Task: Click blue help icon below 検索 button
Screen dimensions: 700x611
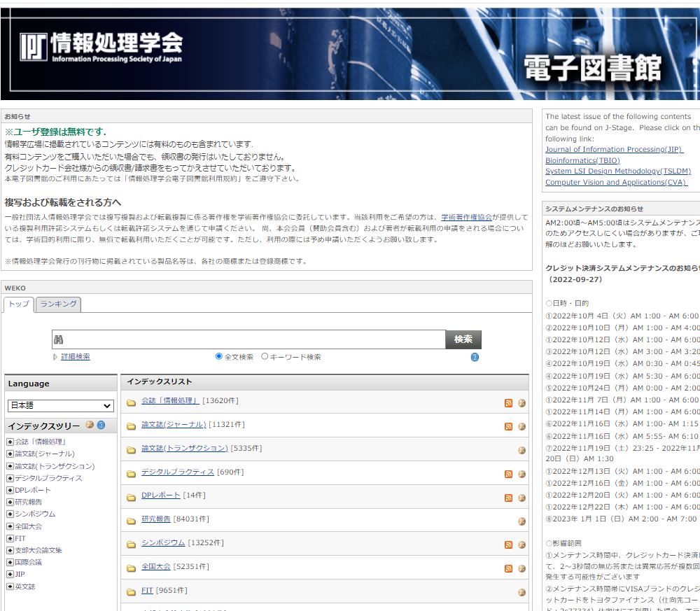Action: tap(475, 357)
